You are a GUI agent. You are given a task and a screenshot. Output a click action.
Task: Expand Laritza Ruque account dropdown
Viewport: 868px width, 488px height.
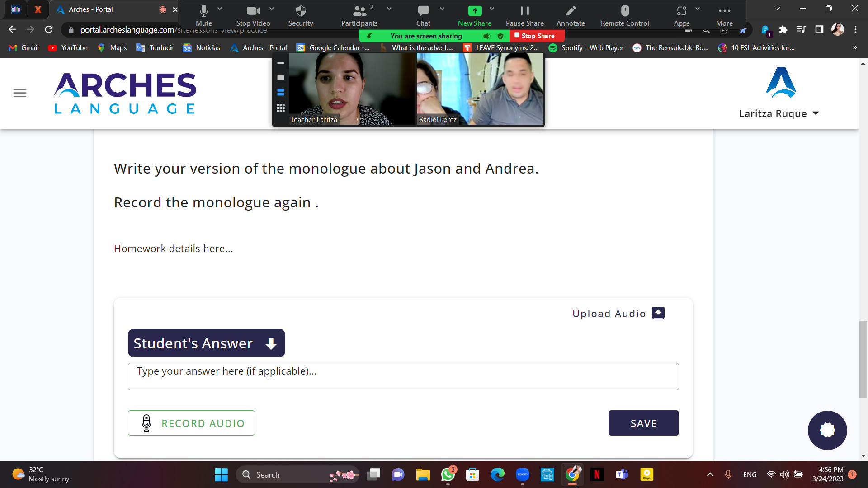(779, 113)
